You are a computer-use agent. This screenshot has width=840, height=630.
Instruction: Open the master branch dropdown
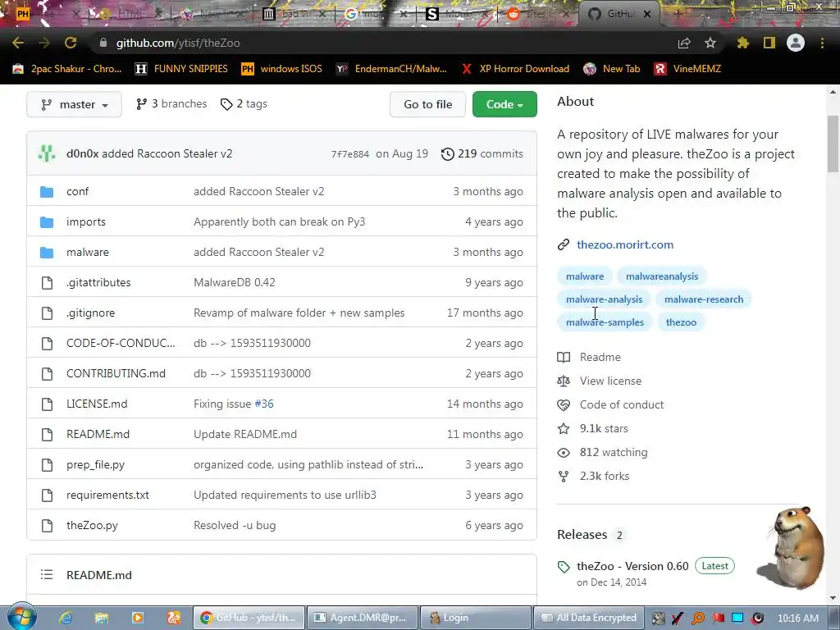74,104
